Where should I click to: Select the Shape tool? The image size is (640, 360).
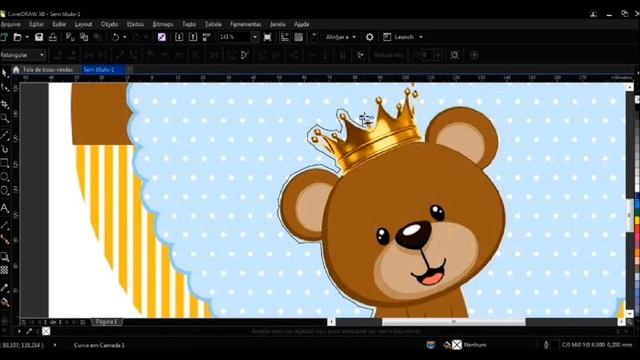pyautogui.click(x=5, y=87)
